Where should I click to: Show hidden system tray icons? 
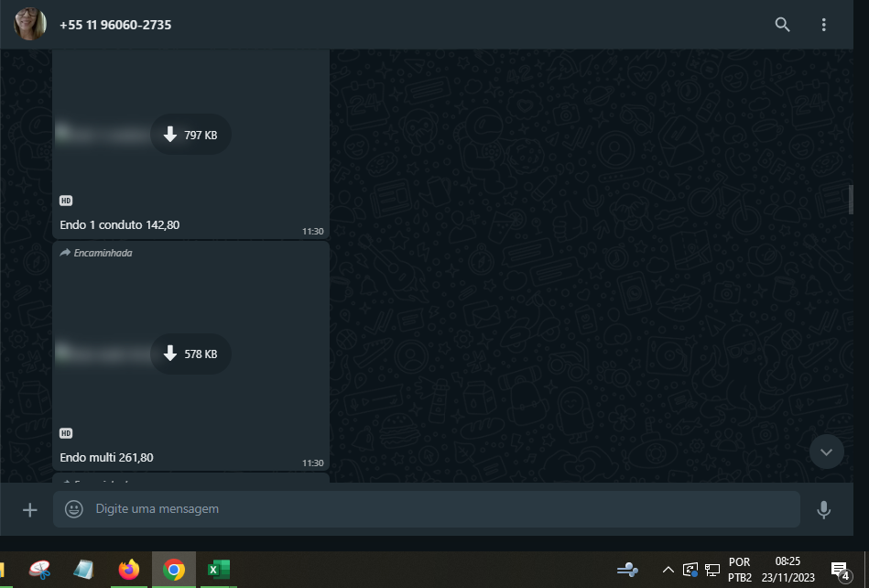(x=668, y=570)
